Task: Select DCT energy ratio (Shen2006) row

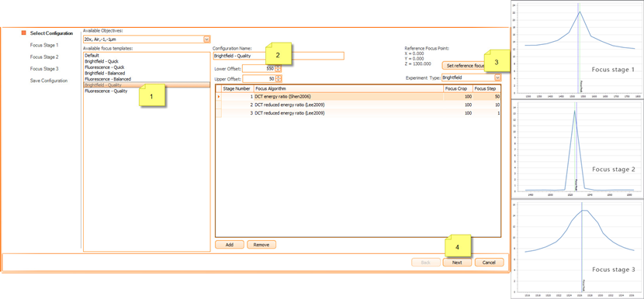Action: 358,96
